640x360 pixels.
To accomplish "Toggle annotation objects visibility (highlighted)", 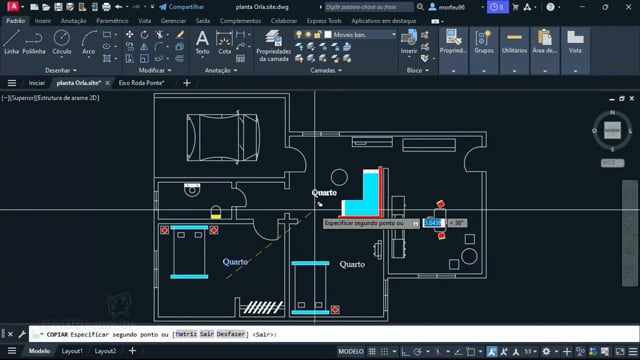I will 492,351.
